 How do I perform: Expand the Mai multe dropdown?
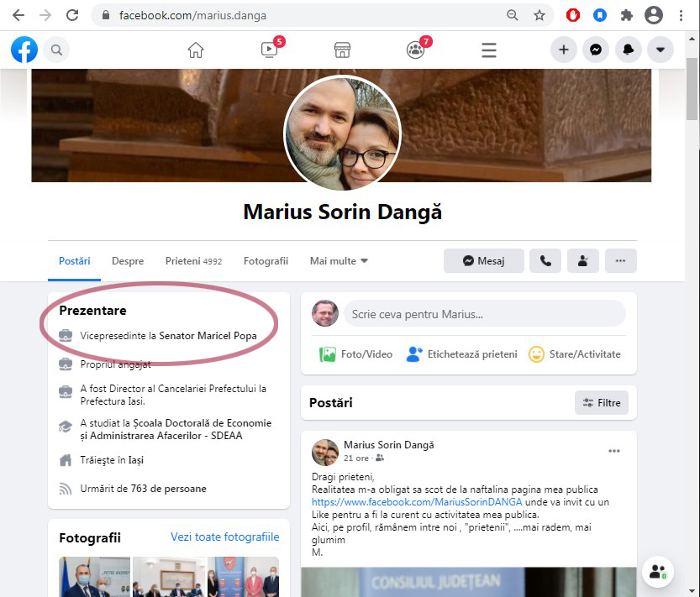pos(339,261)
